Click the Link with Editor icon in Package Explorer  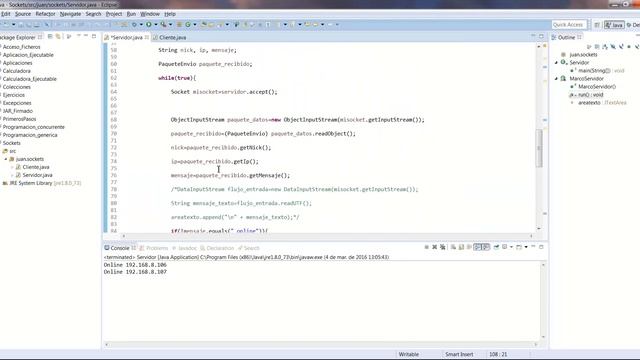[58, 37]
